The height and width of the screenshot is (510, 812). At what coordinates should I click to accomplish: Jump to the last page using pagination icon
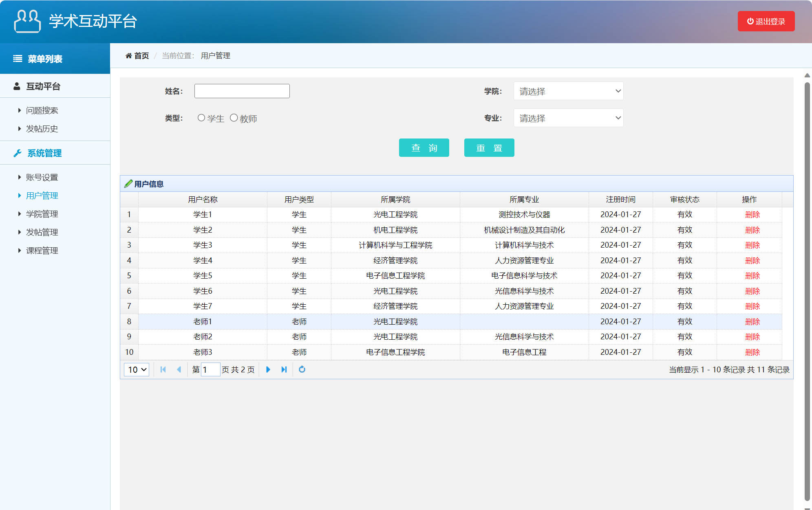click(284, 369)
